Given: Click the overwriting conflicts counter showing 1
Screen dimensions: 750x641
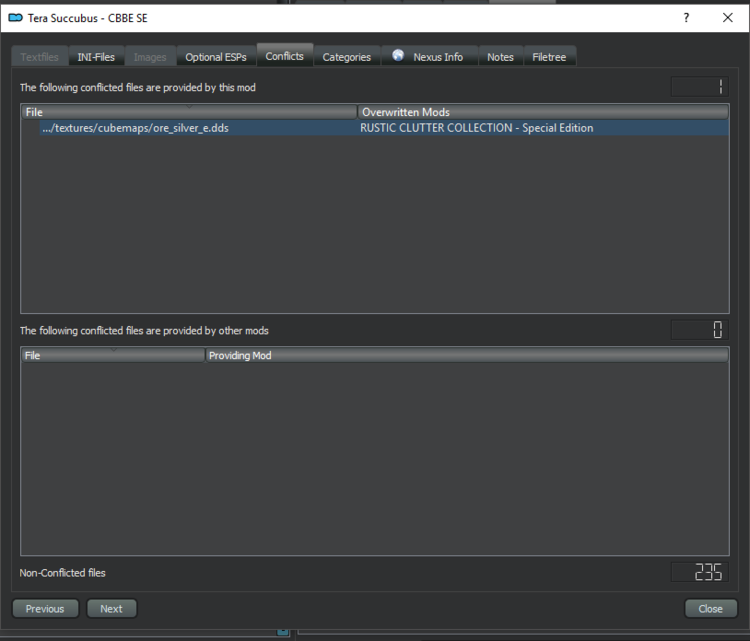Looking at the screenshot, I should pos(700,87).
